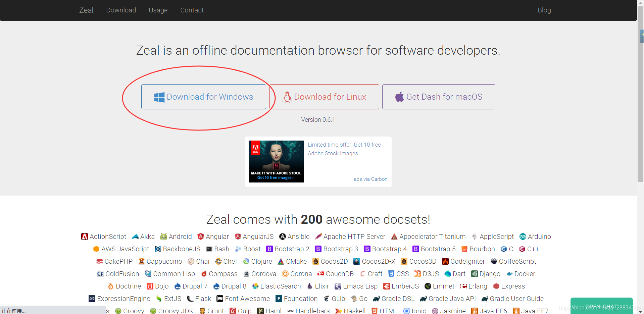Screen dimensions: 644x314
Task: Click the Erlang docset icon
Action: point(463,286)
